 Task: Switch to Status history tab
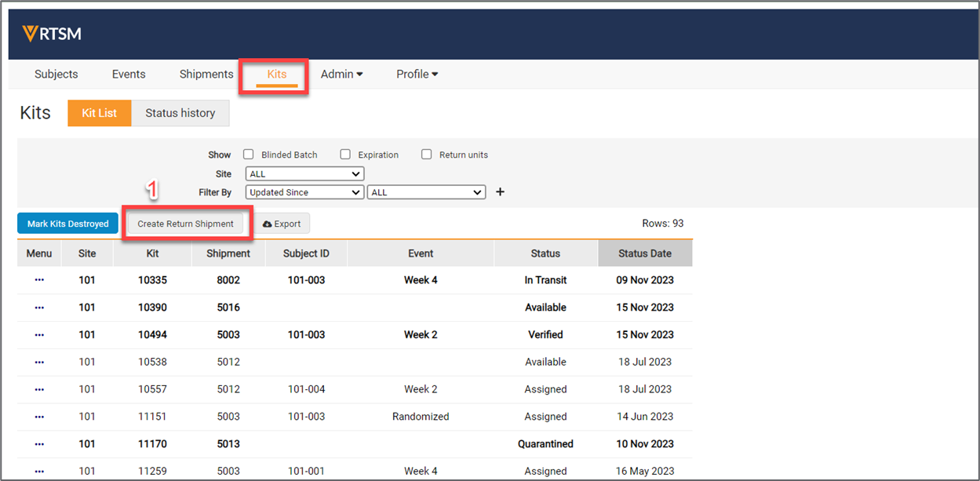pyautogui.click(x=180, y=113)
